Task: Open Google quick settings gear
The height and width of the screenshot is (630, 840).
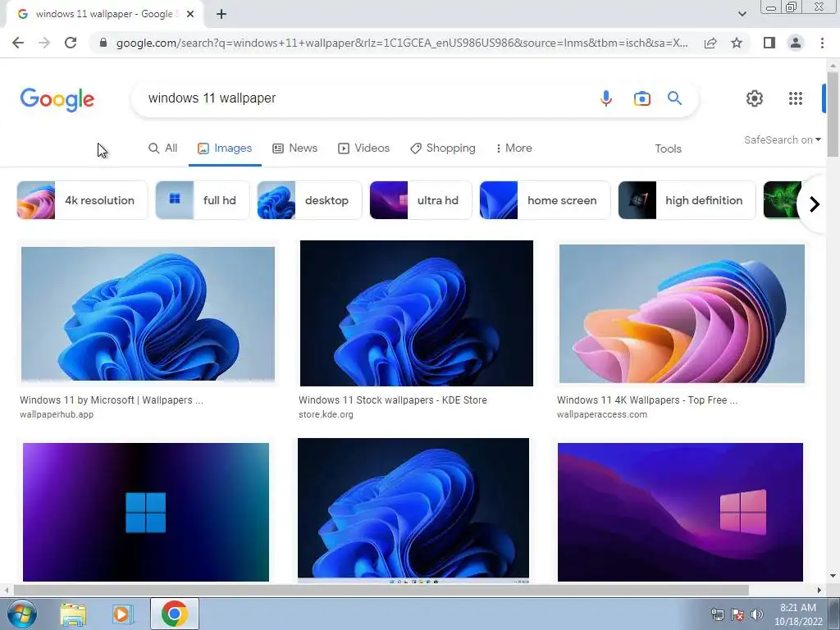Action: point(755,98)
